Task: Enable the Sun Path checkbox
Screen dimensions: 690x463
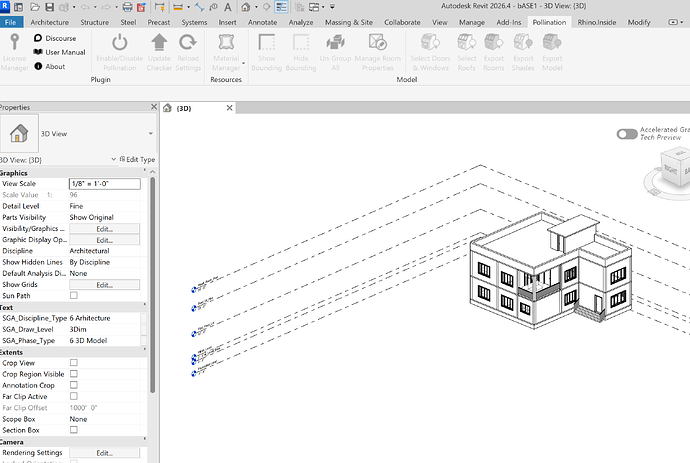Action: (74, 296)
